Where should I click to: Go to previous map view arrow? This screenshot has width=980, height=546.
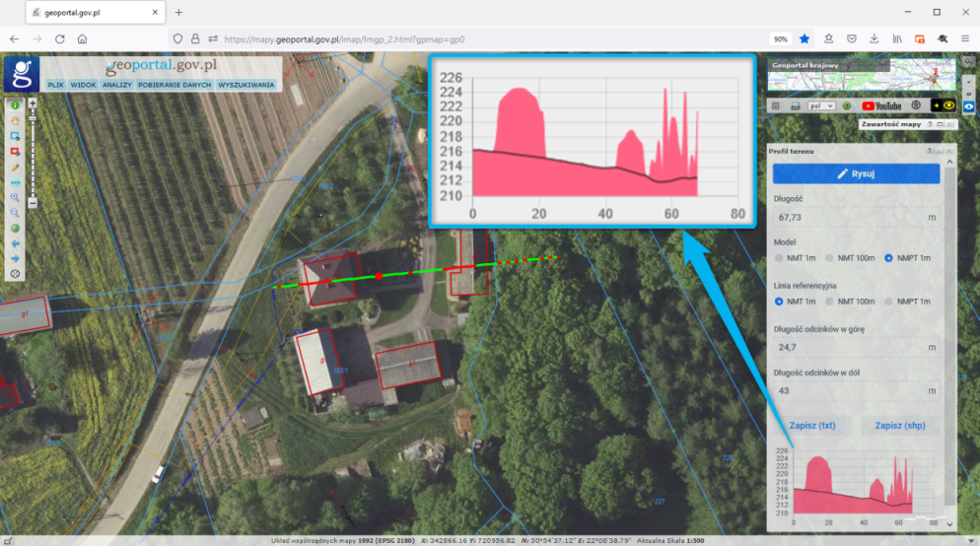coord(15,242)
